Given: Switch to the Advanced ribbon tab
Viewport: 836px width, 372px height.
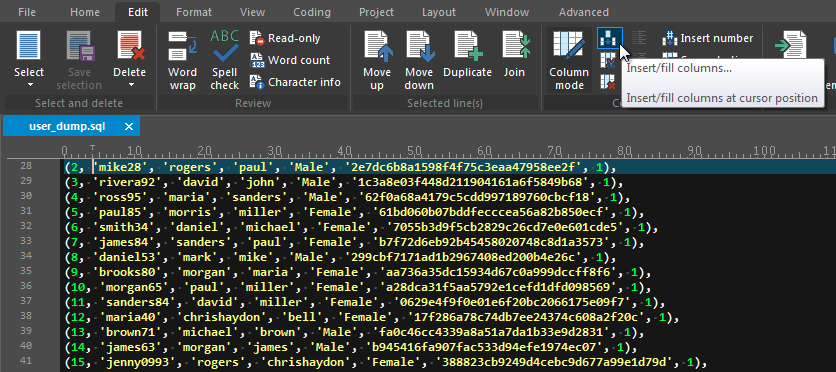Looking at the screenshot, I should pos(583,12).
